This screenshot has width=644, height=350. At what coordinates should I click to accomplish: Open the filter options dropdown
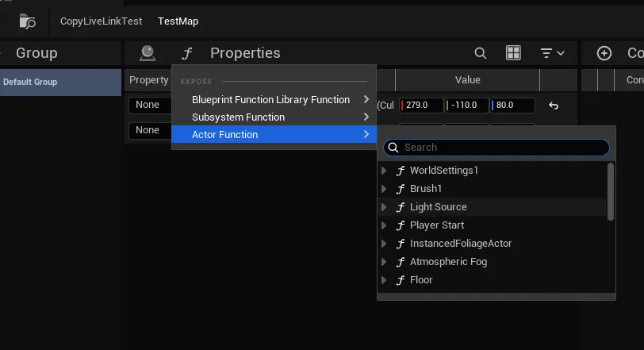[x=552, y=53]
